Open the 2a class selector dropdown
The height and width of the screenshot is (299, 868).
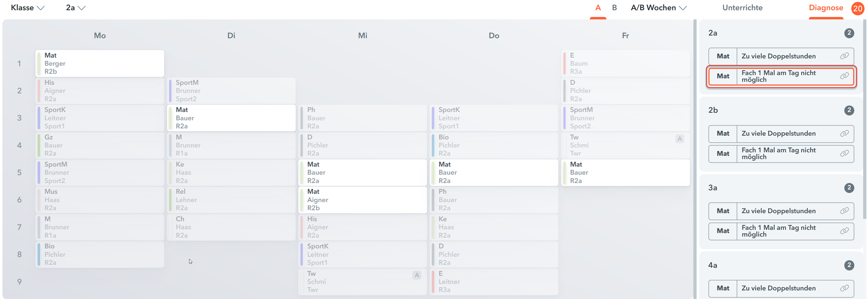[x=76, y=8]
